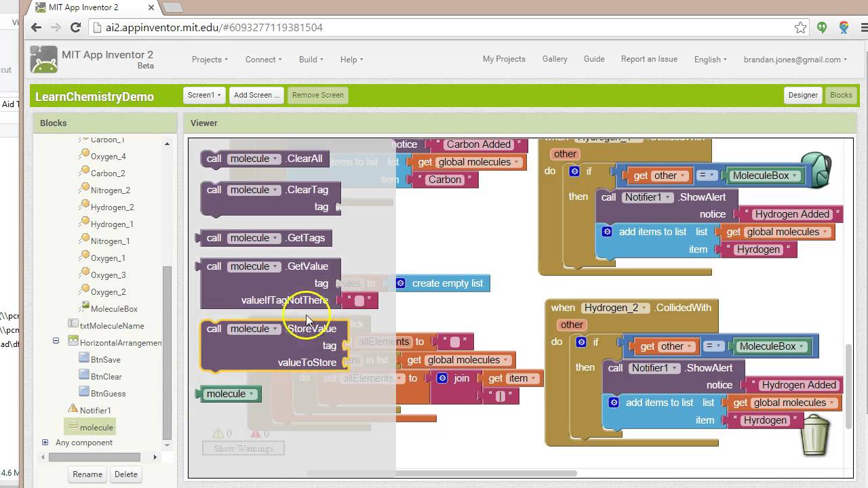Open the Help menu
The height and width of the screenshot is (488, 868).
point(351,60)
